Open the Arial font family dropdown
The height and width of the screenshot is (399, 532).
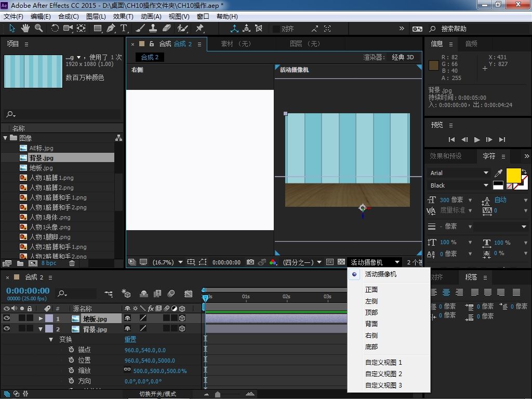(459, 173)
